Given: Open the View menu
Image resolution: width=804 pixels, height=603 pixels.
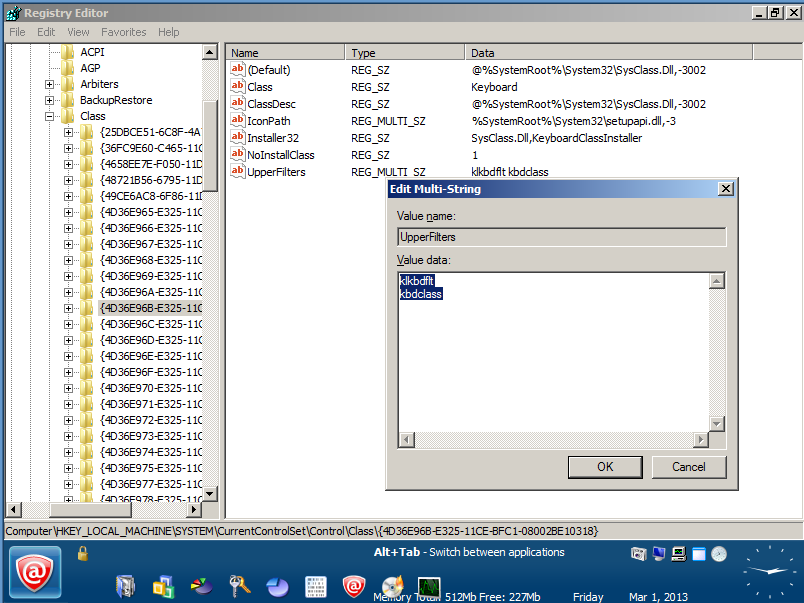Looking at the screenshot, I should coord(78,32).
